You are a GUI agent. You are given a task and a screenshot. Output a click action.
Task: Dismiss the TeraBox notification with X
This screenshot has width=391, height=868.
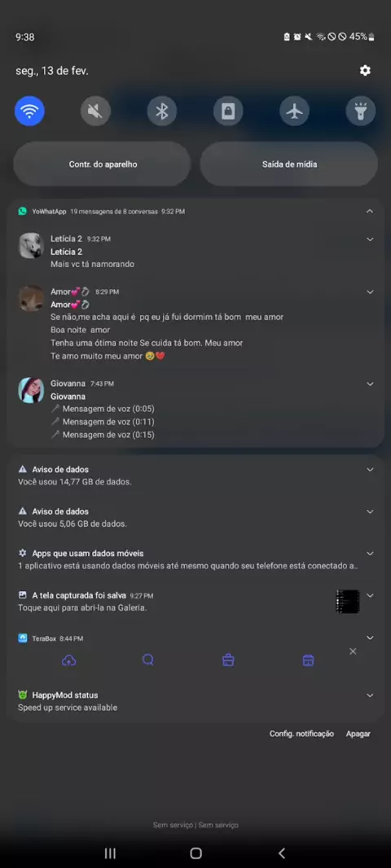point(353,651)
